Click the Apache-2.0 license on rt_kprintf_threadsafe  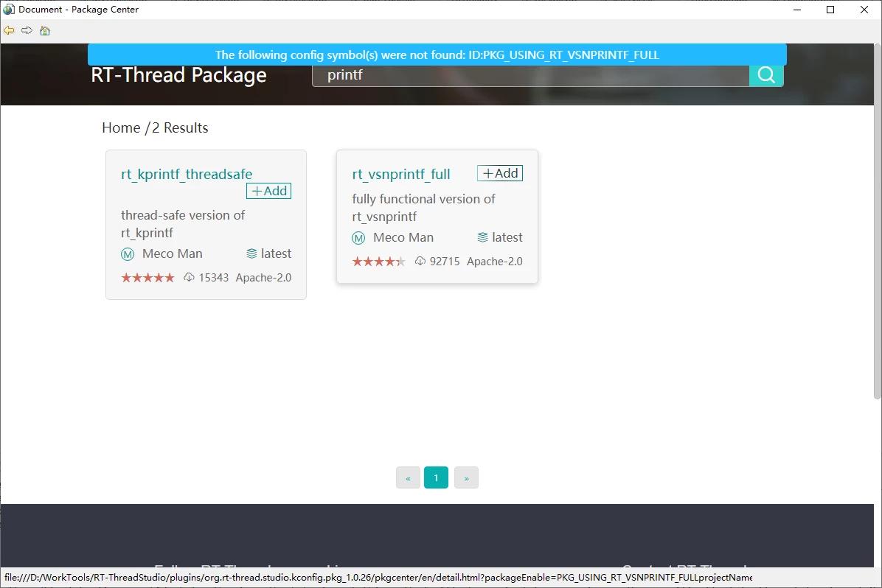click(263, 277)
